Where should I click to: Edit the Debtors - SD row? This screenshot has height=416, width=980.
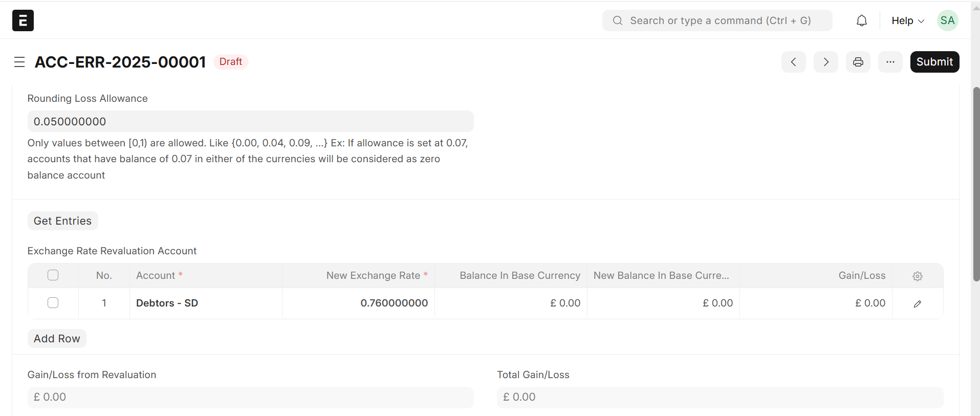click(x=917, y=304)
